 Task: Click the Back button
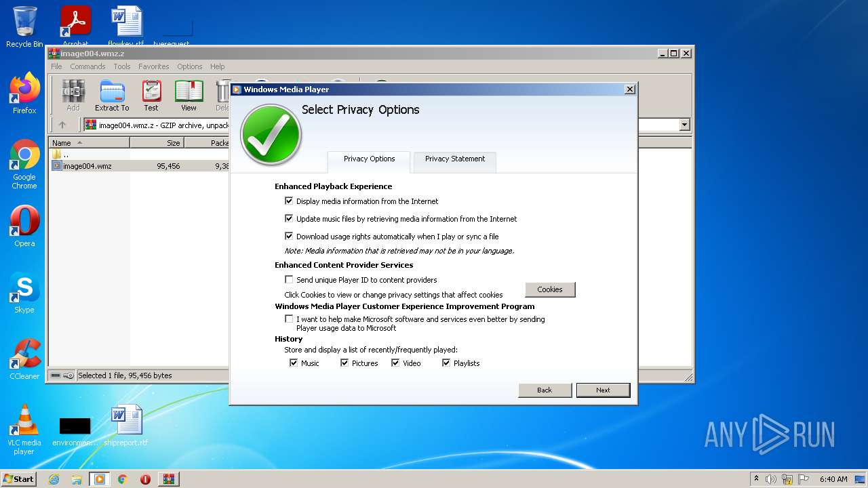point(545,390)
